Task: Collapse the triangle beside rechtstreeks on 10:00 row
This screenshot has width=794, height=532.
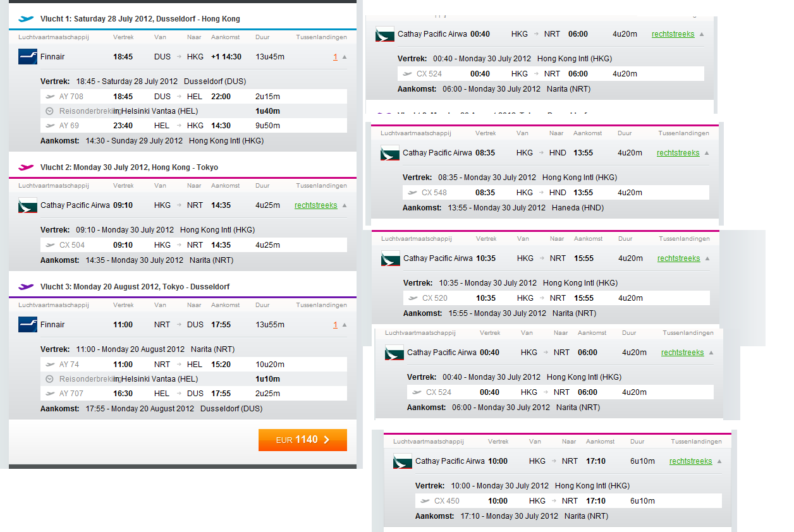Action: pyautogui.click(x=719, y=461)
